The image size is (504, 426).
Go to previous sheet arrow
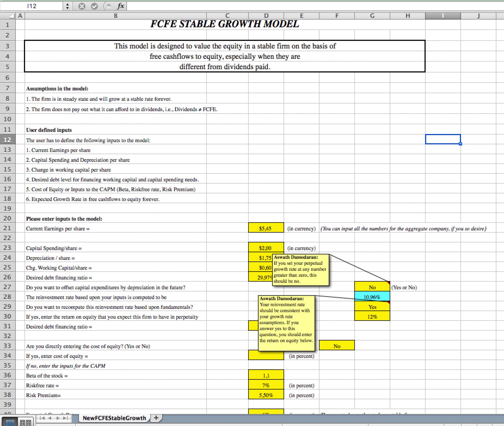50,418
